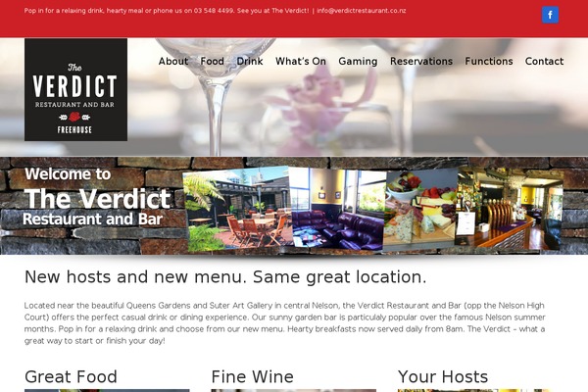Click the info@verdictrestaurant.co.nz email link
The height and width of the screenshot is (392, 588).
coord(361,11)
